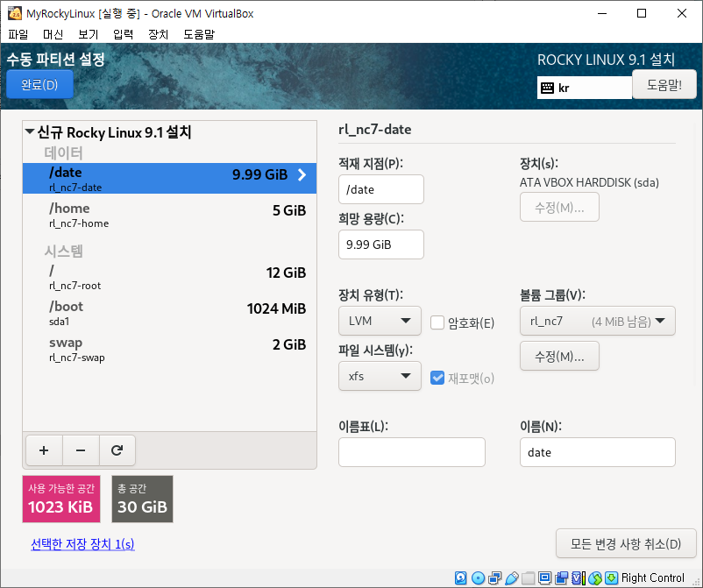Click the network adapters status icon
703x588 pixels.
(495, 578)
